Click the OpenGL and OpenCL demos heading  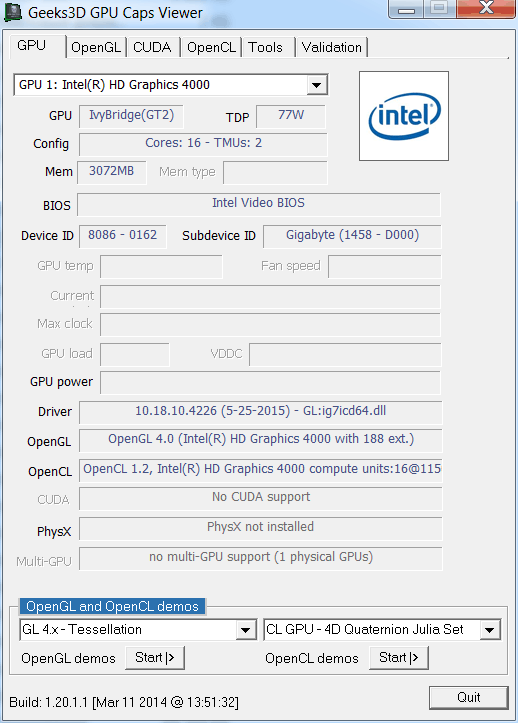(112, 606)
